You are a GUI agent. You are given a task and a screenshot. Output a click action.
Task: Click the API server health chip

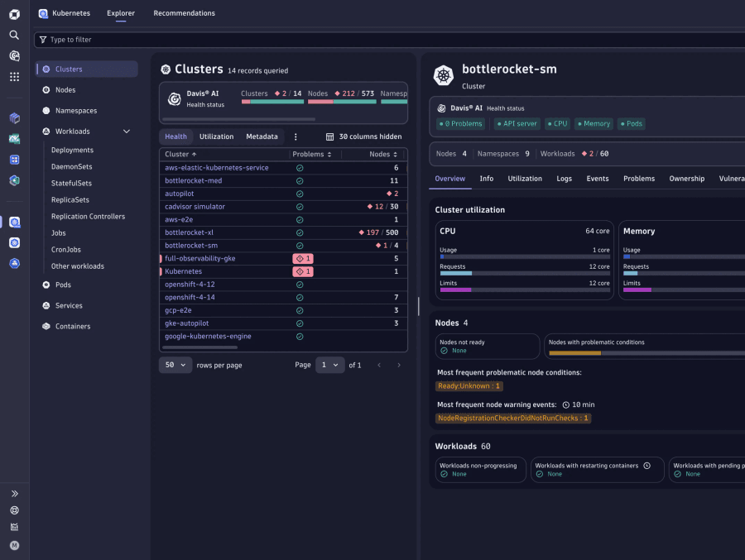(517, 124)
